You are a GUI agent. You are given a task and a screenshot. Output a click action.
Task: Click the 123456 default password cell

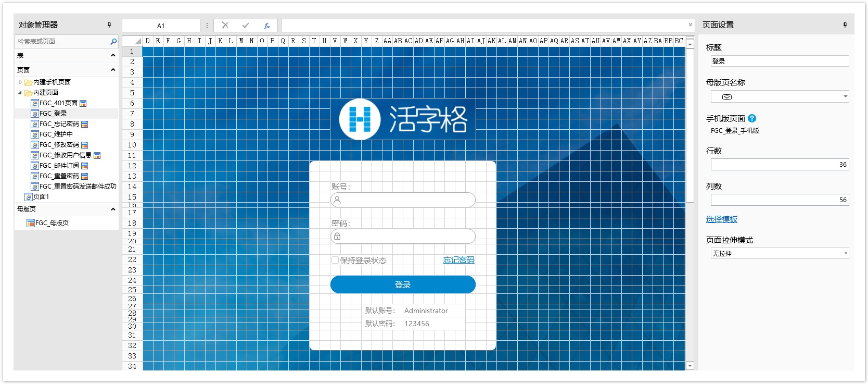click(434, 324)
